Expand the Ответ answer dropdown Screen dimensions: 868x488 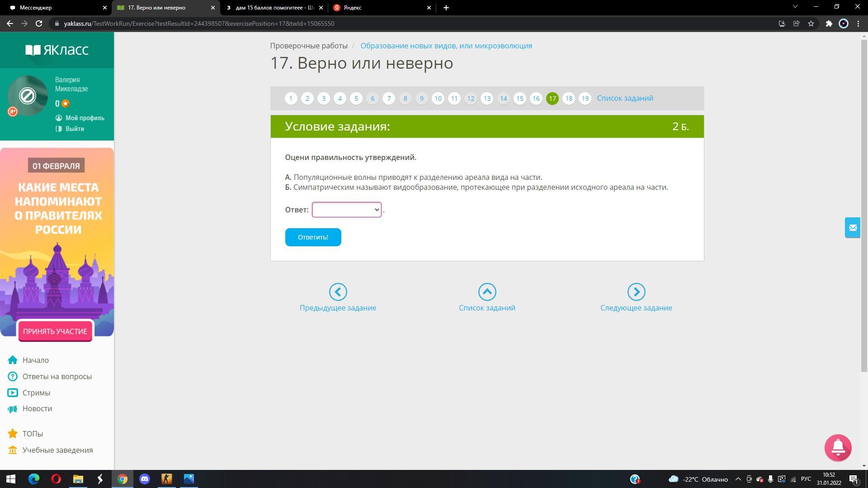point(346,210)
